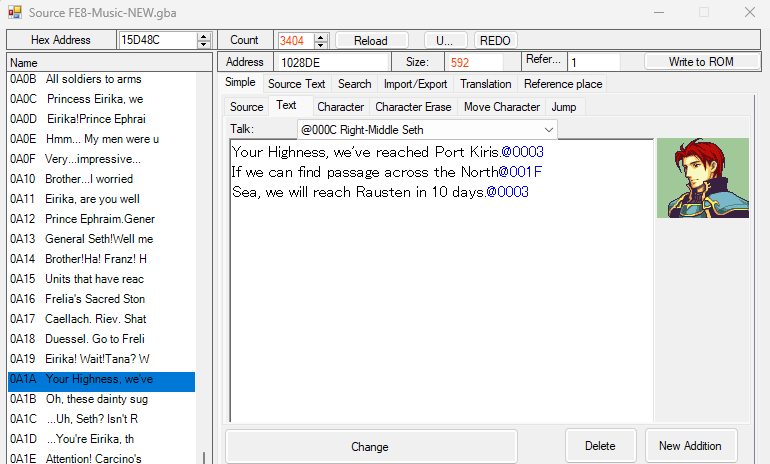The height and width of the screenshot is (464, 770).
Task: Click the application icon in title bar
Action: [x=15, y=13]
